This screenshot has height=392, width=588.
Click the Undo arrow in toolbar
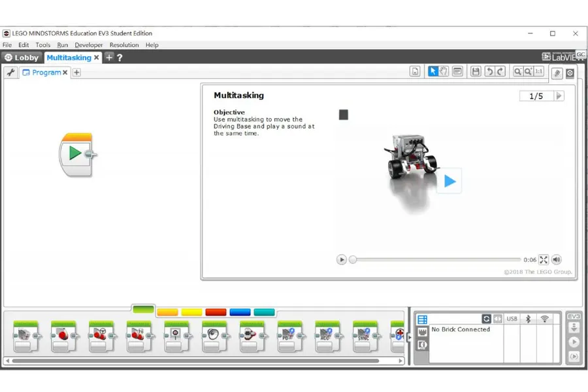pyautogui.click(x=489, y=71)
